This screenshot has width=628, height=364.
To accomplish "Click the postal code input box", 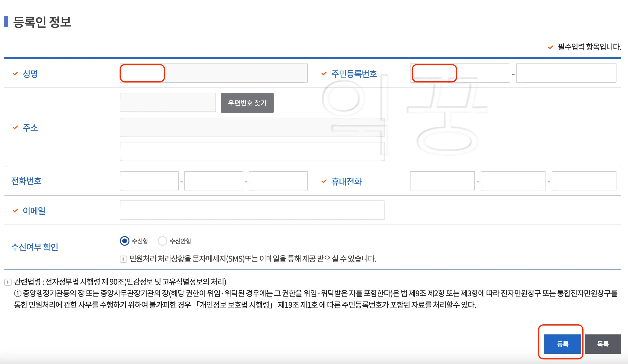I will (x=168, y=103).
